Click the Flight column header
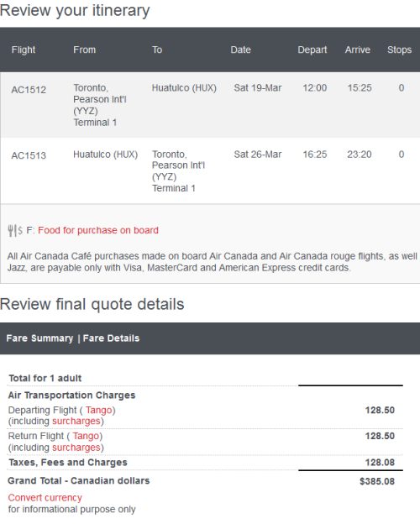 coord(24,50)
